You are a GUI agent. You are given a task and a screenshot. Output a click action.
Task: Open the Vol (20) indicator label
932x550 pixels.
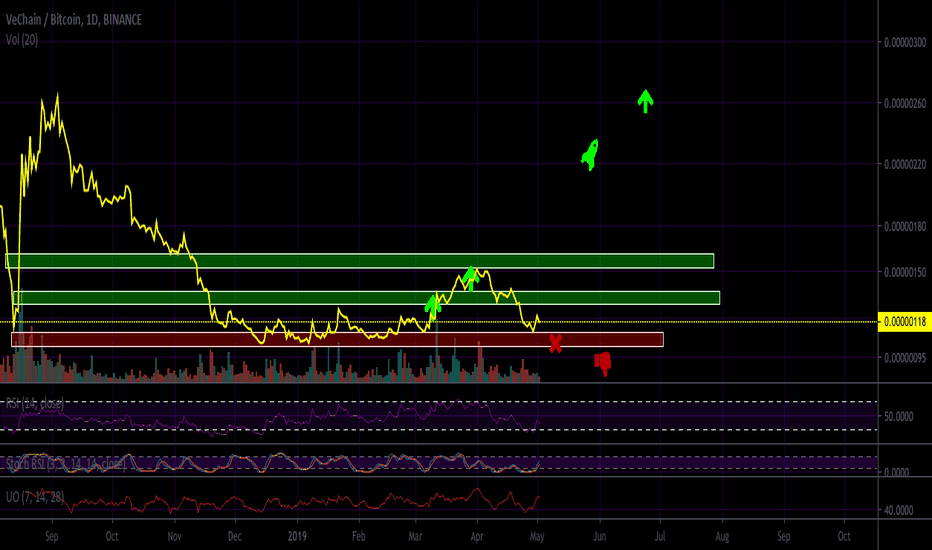click(22, 40)
